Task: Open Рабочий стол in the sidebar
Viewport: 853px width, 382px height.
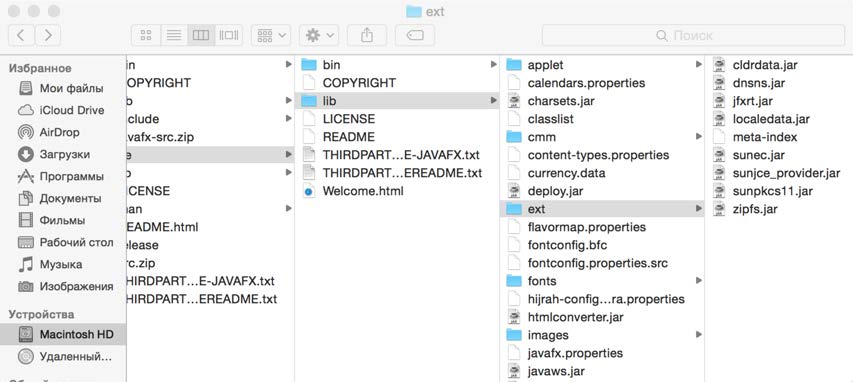Action: point(63,242)
